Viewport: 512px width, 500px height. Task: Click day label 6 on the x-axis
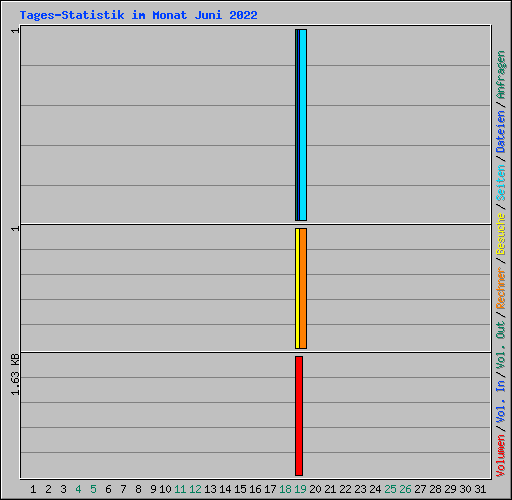tap(108, 489)
